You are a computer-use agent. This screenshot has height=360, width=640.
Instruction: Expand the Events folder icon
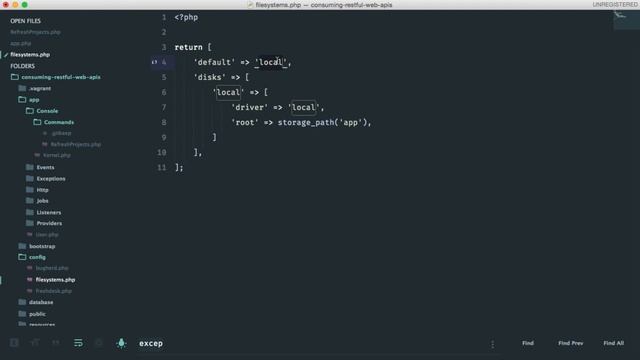(x=30, y=167)
